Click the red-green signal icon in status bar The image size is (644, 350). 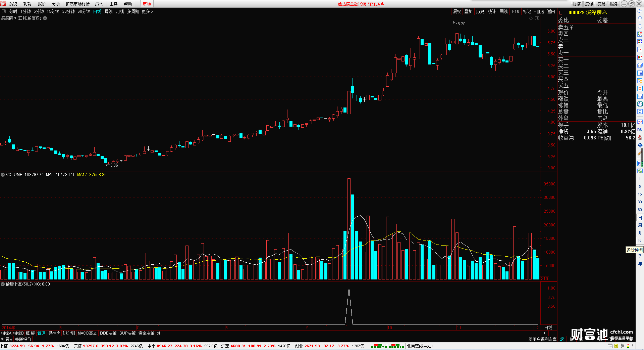point(628,346)
